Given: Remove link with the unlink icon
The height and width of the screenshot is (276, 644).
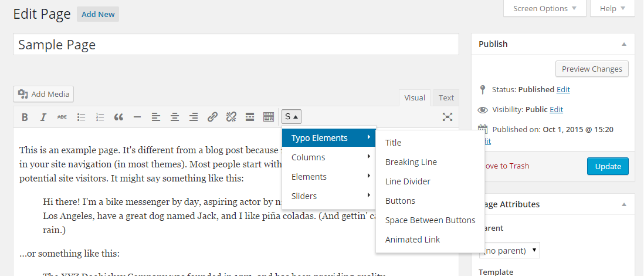Looking at the screenshot, I should click(x=231, y=117).
